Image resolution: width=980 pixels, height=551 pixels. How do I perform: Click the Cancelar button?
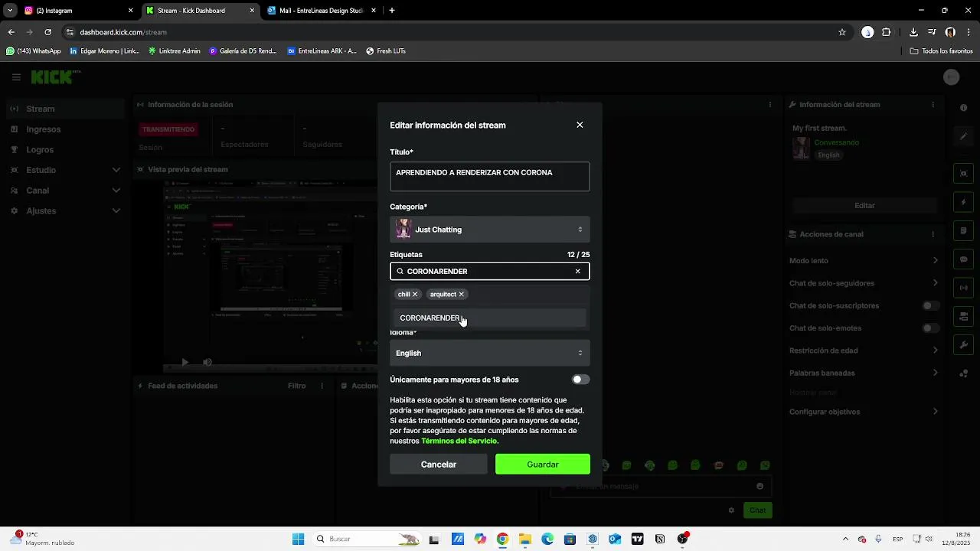pos(439,465)
